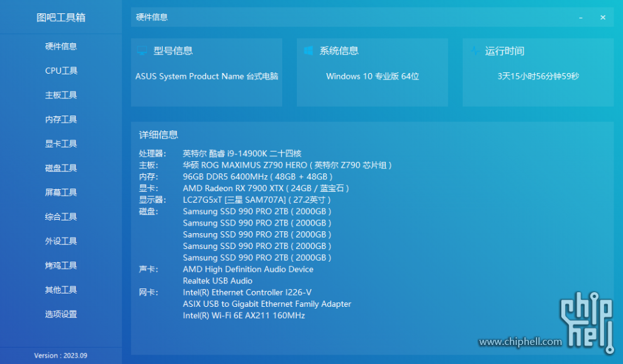Click the Version : 2023.09 label
Image resolution: width=623 pixels, height=364 pixels.
point(61,356)
